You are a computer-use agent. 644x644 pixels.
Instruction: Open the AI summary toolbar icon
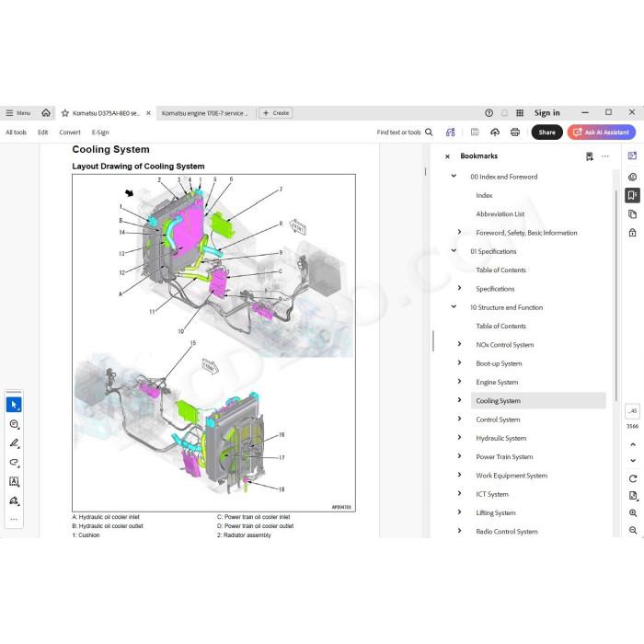[451, 132]
